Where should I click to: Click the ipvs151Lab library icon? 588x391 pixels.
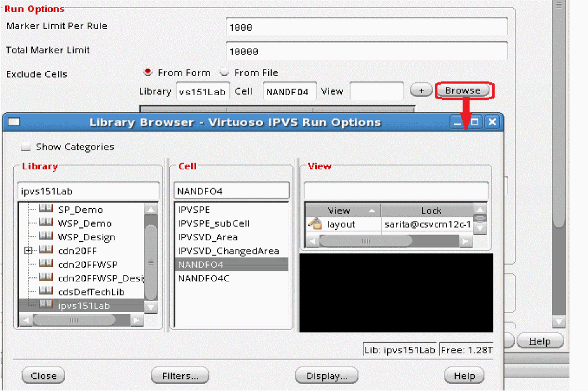tap(46, 305)
